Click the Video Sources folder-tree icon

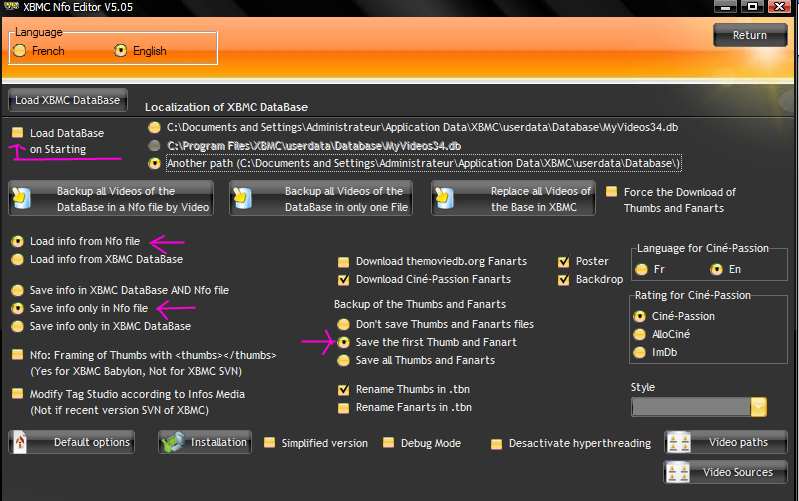click(x=678, y=472)
